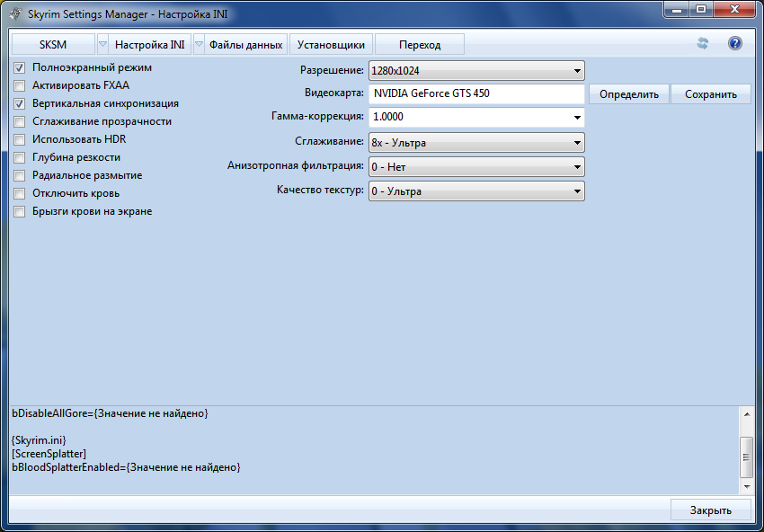Image resolution: width=764 pixels, height=532 pixels.
Task: Click the Видеокарта text field
Action: pyautogui.click(x=476, y=93)
